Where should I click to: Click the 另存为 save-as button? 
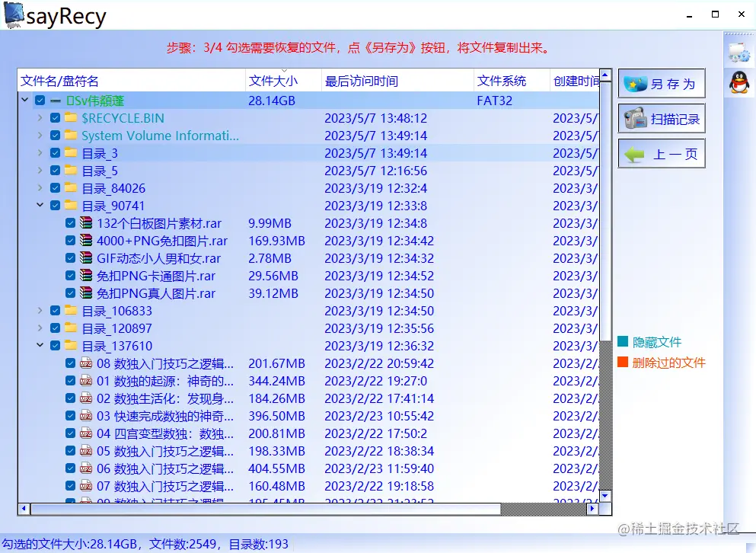point(662,84)
